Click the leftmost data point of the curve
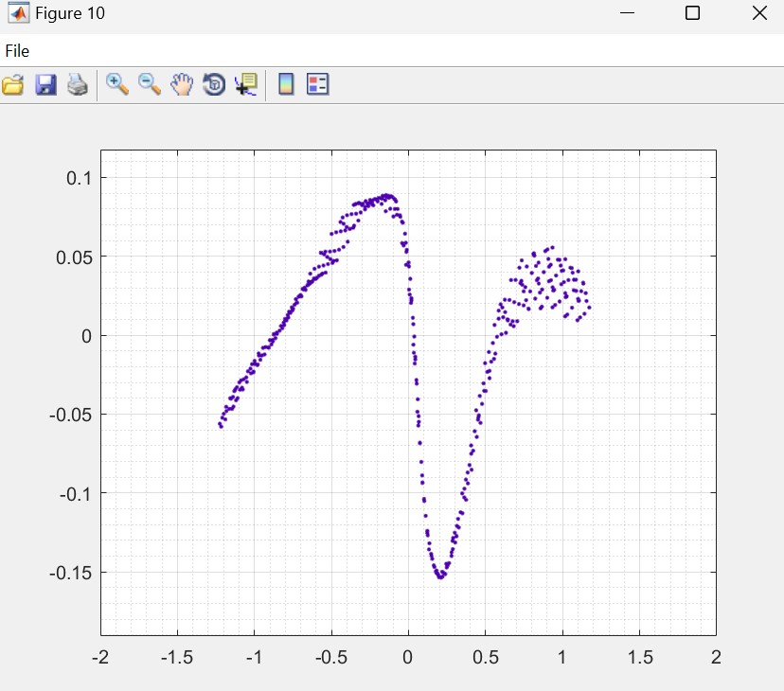The width and height of the screenshot is (784, 691). point(221,426)
